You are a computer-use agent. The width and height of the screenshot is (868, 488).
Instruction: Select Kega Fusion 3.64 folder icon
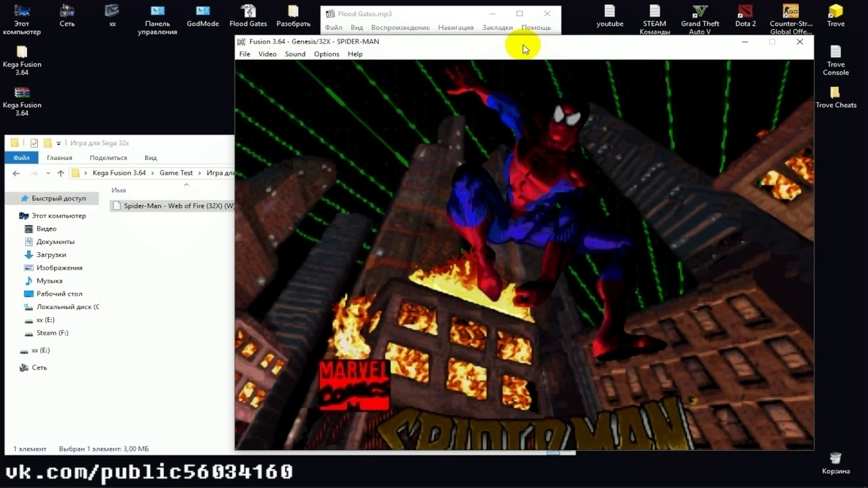[x=22, y=60]
